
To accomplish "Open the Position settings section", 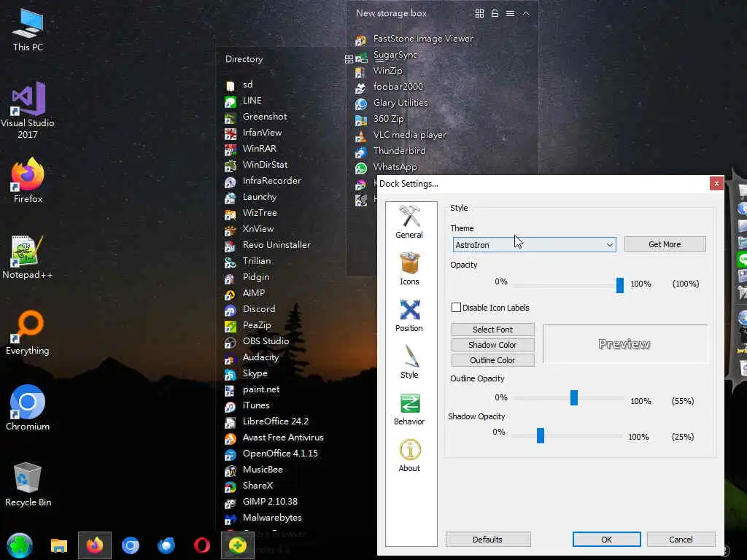I will click(409, 315).
